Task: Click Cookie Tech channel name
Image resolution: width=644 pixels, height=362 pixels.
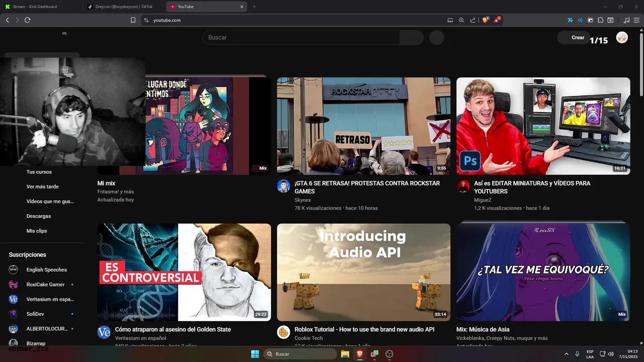Action: pos(308,338)
